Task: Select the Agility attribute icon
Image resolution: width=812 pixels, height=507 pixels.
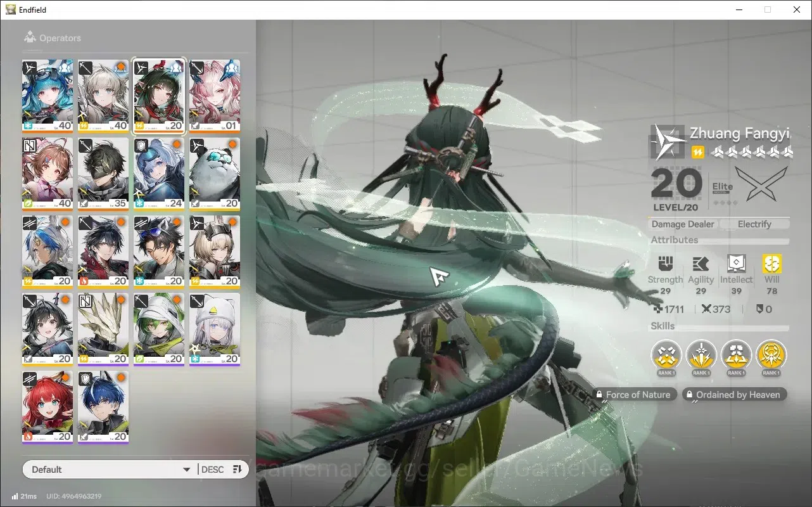Action: pyautogui.click(x=701, y=264)
